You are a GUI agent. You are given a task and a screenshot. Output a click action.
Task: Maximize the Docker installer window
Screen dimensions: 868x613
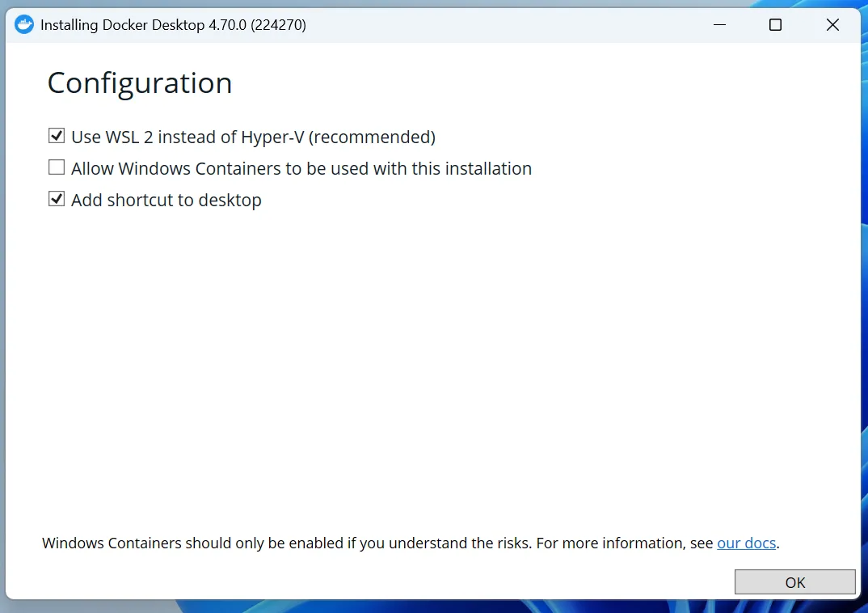776,25
